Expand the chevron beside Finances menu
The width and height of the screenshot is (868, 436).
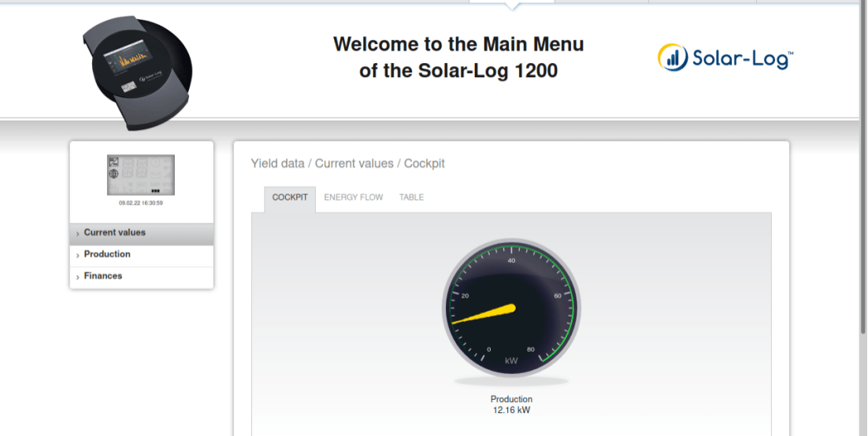pos(77,277)
